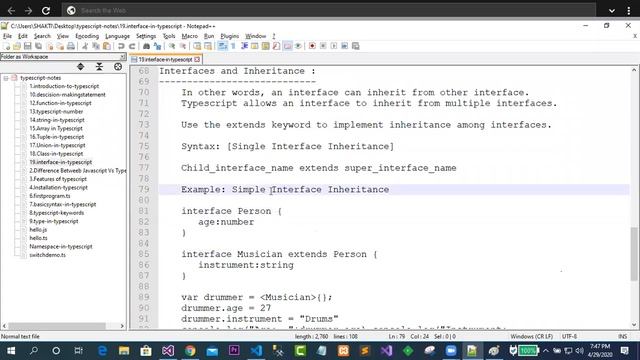This screenshot has height=360, width=640.
Task: Open Find with the binoculars icon
Action: coord(146,46)
